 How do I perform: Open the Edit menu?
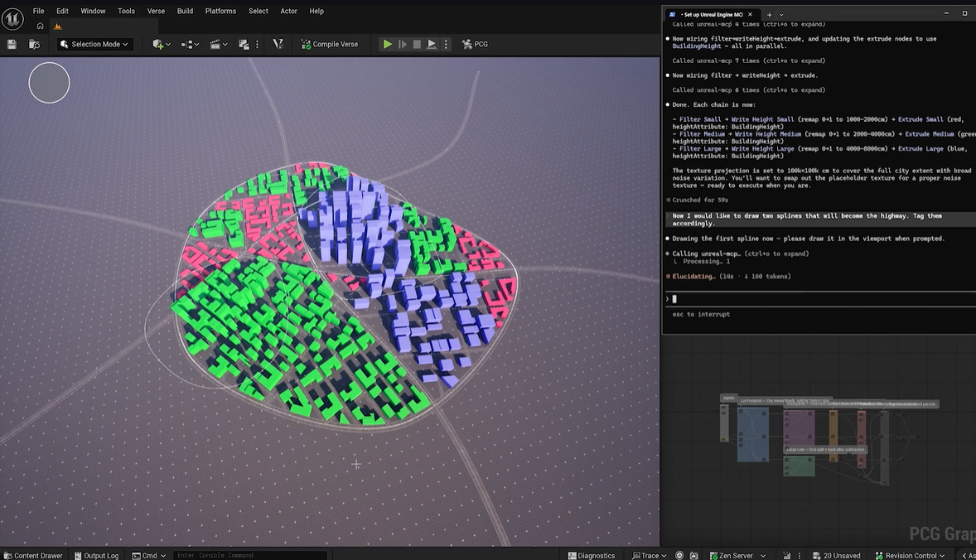(x=62, y=12)
